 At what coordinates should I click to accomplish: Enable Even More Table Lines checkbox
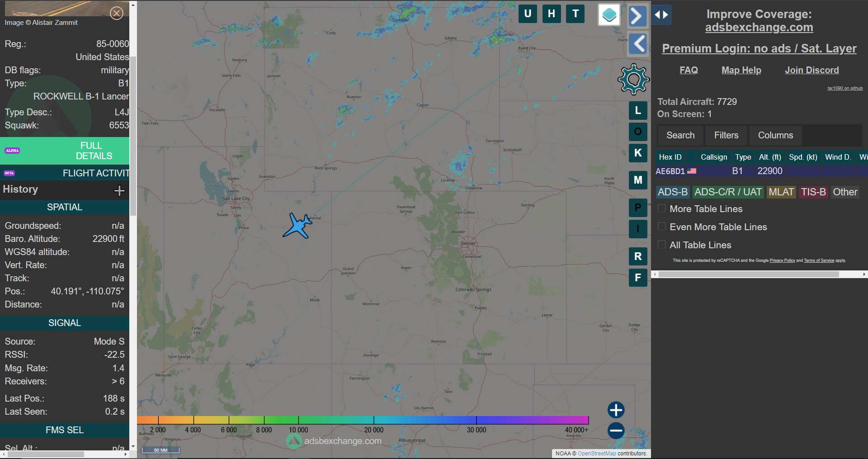pyautogui.click(x=662, y=227)
